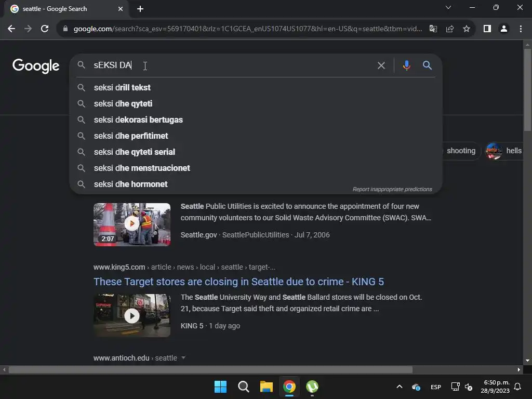Play the Seattle Public Utilities video thumbnail
The image size is (532, 399).
(x=132, y=224)
